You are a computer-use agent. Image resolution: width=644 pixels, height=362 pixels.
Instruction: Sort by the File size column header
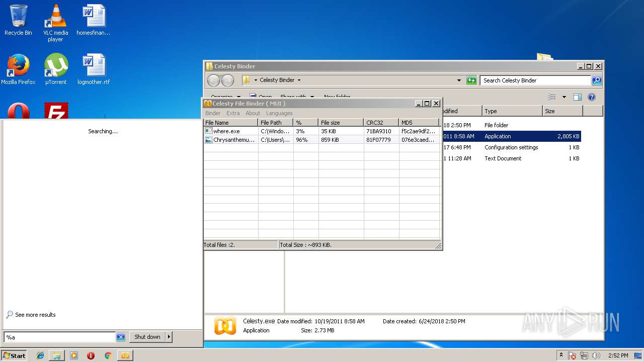click(x=341, y=123)
